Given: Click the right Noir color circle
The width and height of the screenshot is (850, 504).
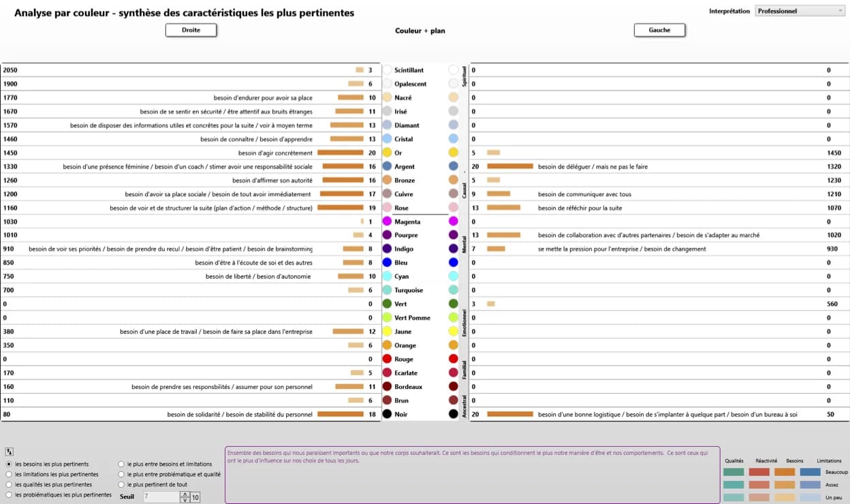Looking at the screenshot, I should tap(454, 414).
